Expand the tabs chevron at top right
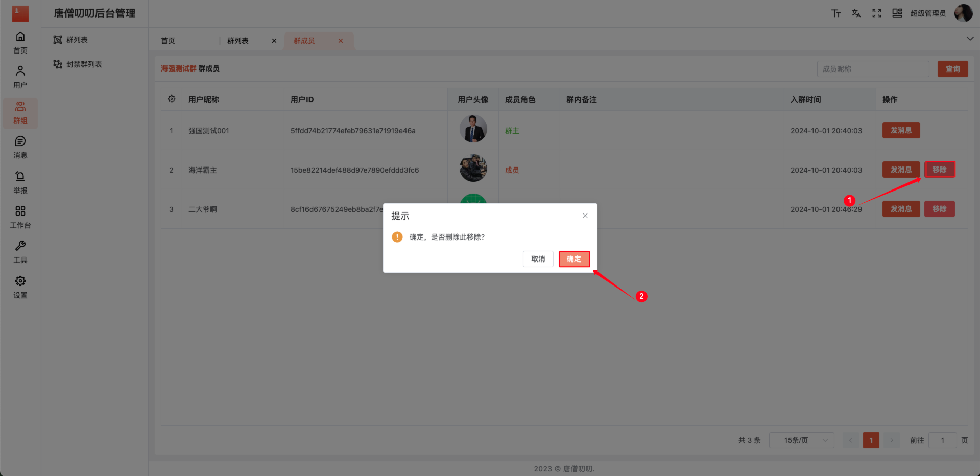 pyautogui.click(x=970, y=39)
